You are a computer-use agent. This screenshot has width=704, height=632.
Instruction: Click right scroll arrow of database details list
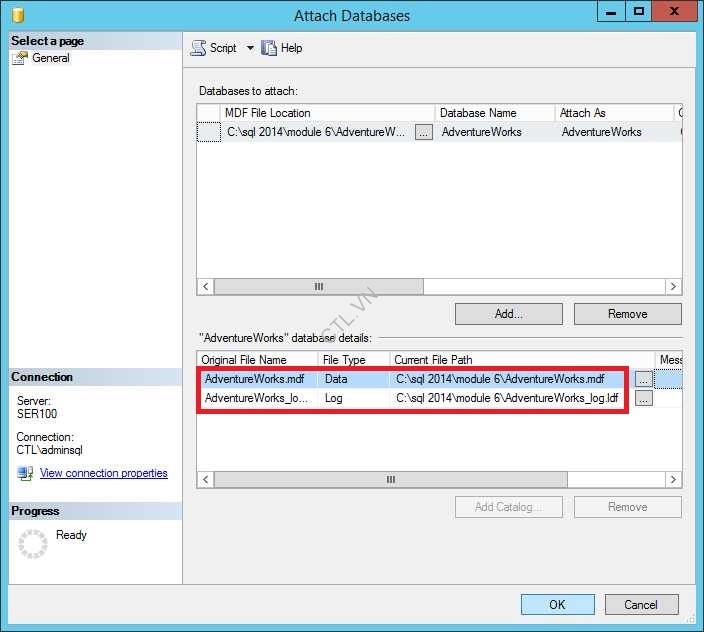(x=675, y=480)
